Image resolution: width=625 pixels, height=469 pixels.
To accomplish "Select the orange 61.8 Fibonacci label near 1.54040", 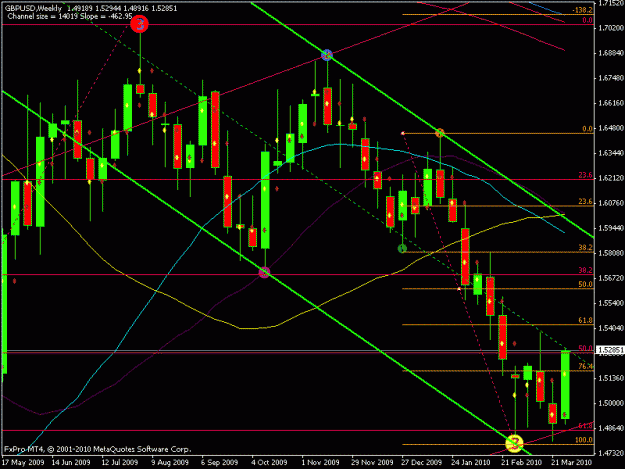I will (x=585, y=320).
